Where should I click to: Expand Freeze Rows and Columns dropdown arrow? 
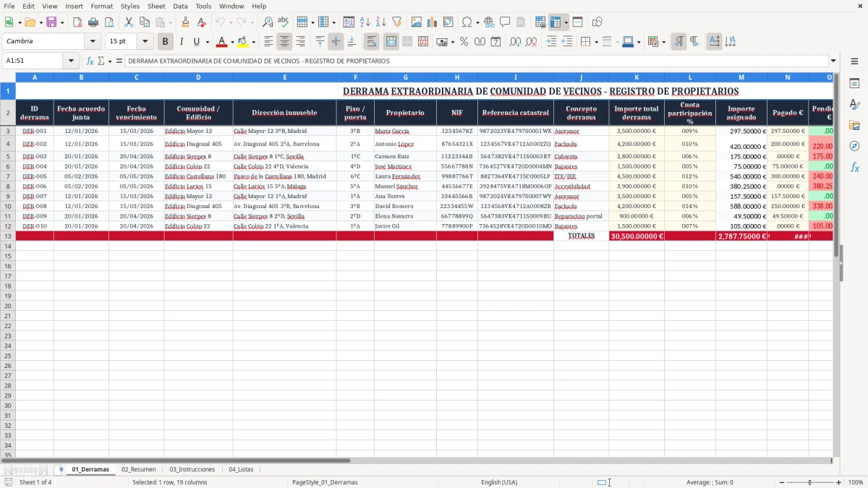tap(566, 22)
